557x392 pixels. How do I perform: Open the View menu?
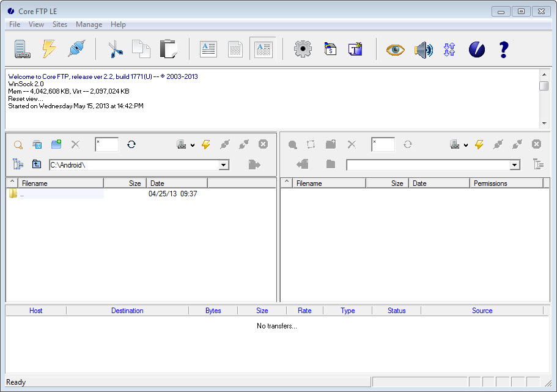point(36,24)
